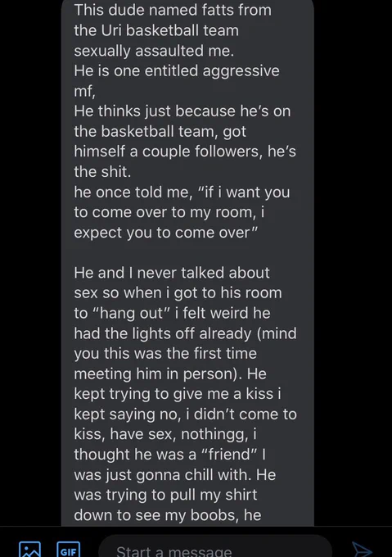This screenshot has height=557, width=392.
Task: Click the line 'was just gonna chill with. He'
Action: [x=175, y=475]
